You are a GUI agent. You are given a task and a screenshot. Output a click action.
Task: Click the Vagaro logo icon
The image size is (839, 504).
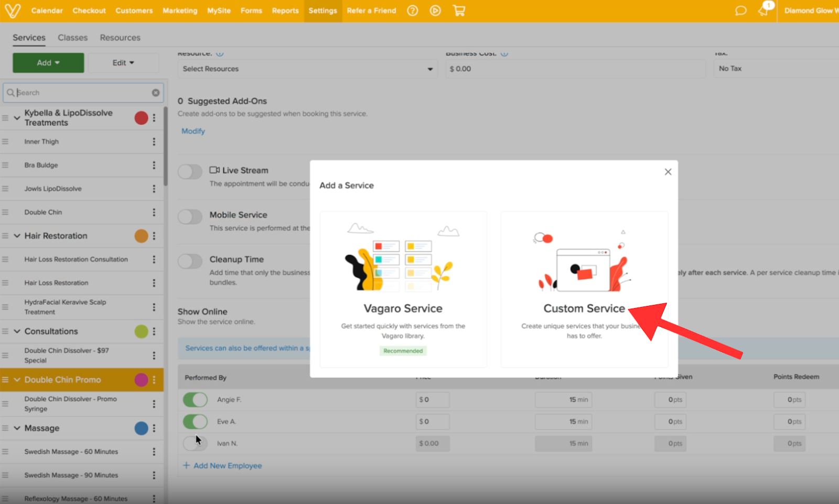tap(13, 10)
